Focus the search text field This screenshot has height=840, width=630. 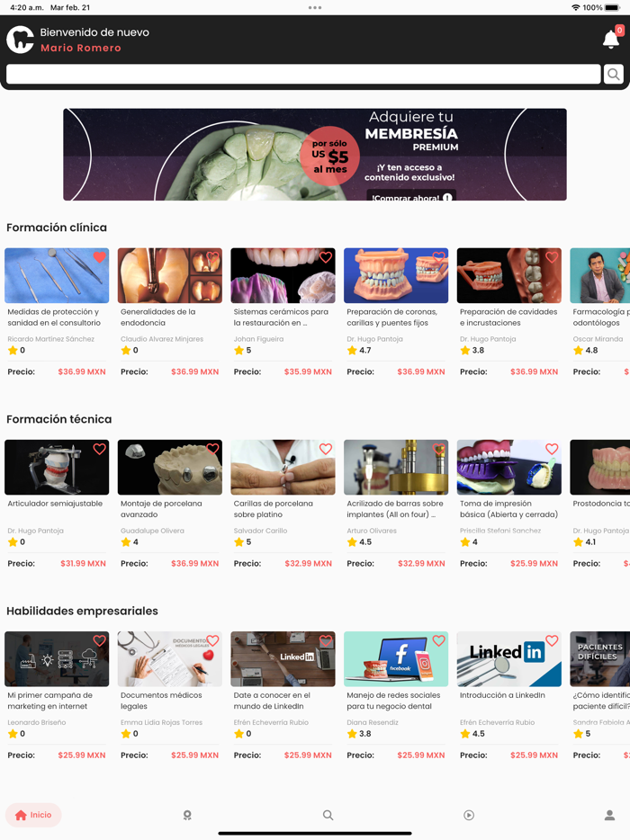coord(303,74)
